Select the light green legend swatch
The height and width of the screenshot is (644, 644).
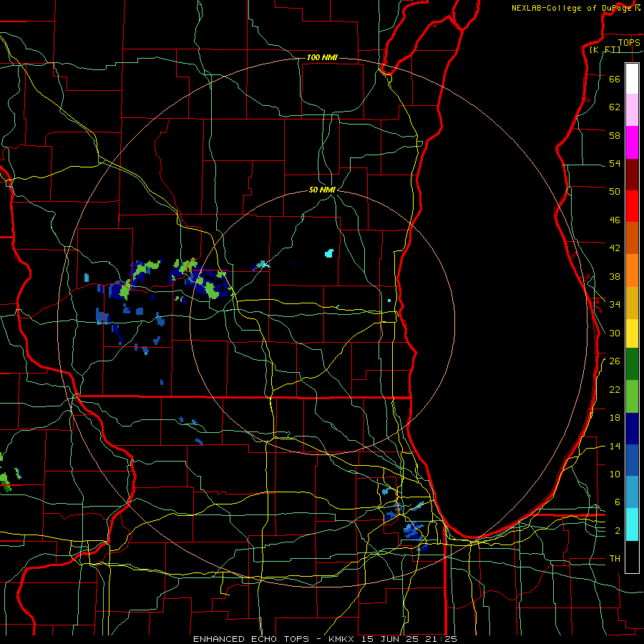632,396
